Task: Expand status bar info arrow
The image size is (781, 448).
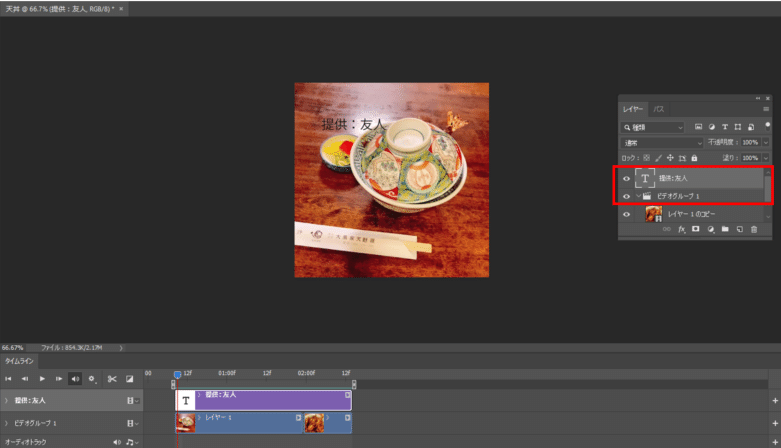Action: point(121,348)
